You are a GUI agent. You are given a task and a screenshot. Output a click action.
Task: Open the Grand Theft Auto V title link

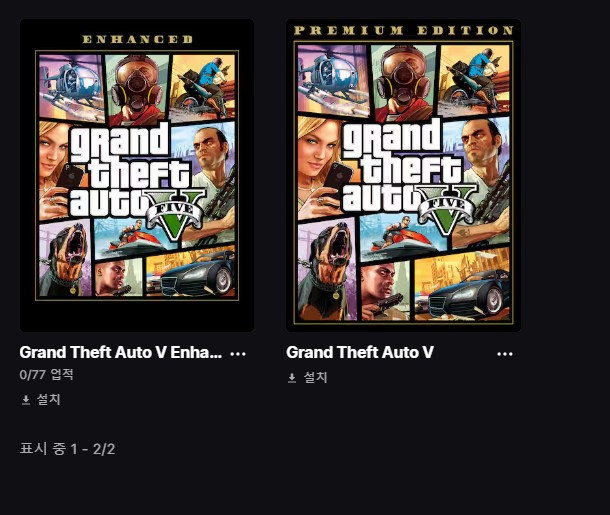pyautogui.click(x=360, y=352)
